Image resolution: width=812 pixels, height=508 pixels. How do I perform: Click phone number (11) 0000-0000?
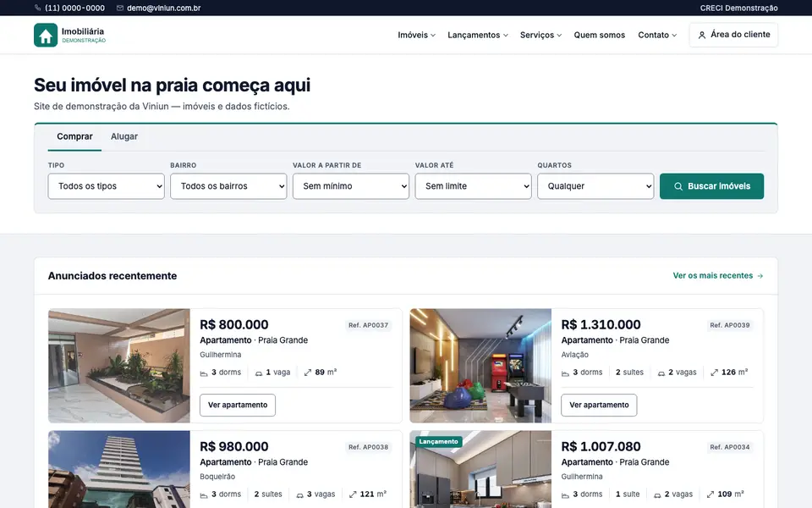(x=74, y=8)
